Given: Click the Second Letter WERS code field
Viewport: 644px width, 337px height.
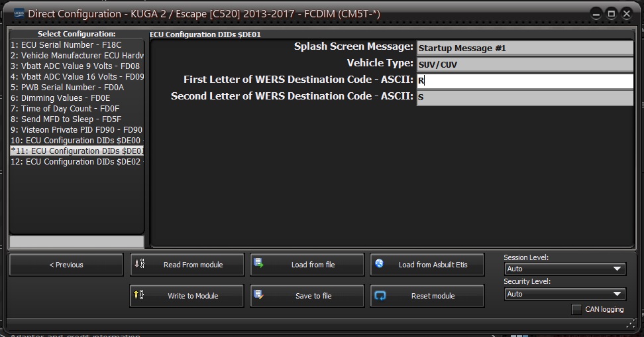Looking at the screenshot, I should (x=525, y=98).
